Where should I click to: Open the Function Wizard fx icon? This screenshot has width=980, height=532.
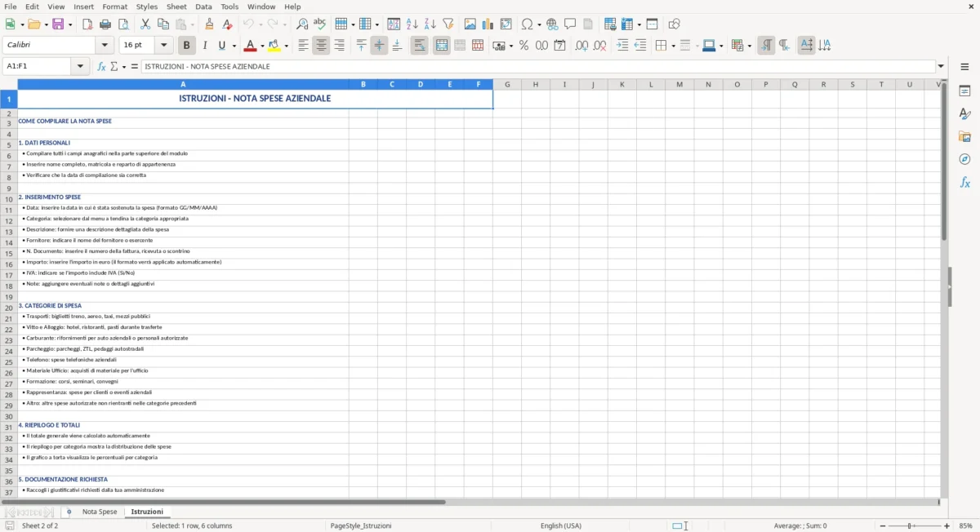click(x=101, y=66)
